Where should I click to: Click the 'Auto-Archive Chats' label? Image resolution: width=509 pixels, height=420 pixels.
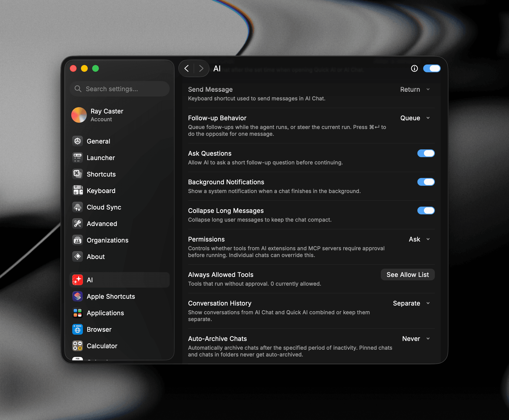(217, 339)
